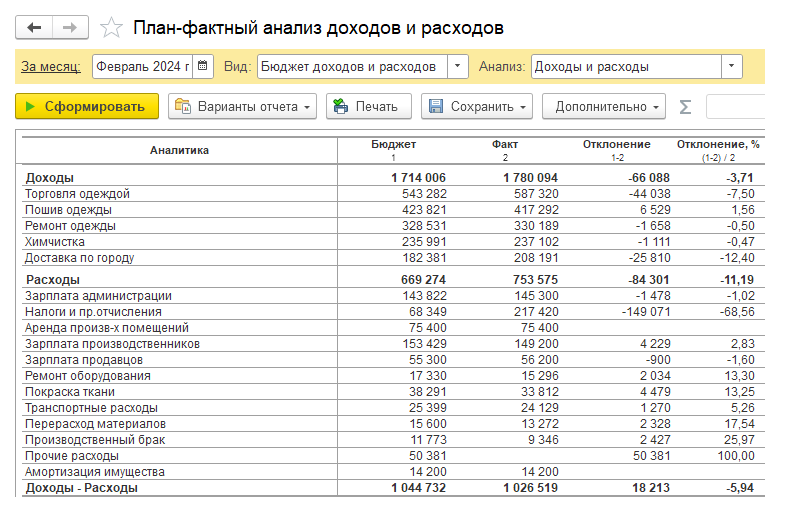Screen dimensions: 800x512
Task: Click the 'Отклонение' column header
Action: (616, 150)
